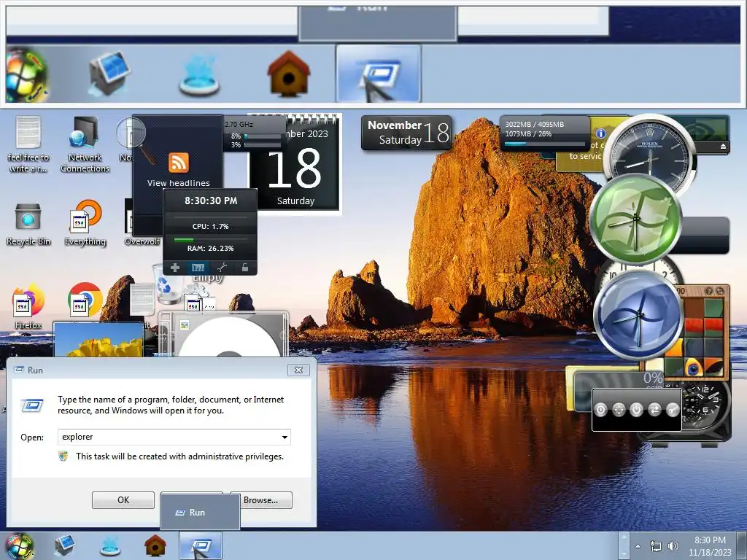Viewport: 747px width, 560px height.
Task: Select the blue glass clock gadget
Action: [639, 315]
